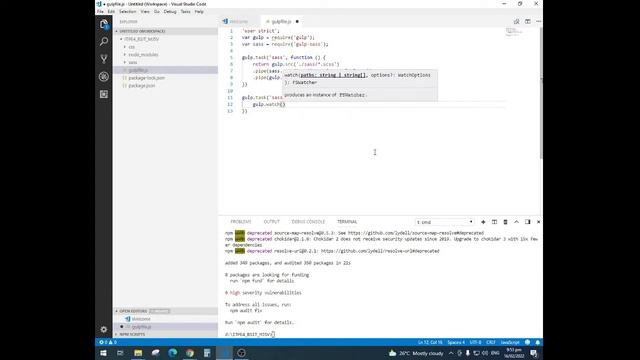Open the Go menu

[157, 11]
